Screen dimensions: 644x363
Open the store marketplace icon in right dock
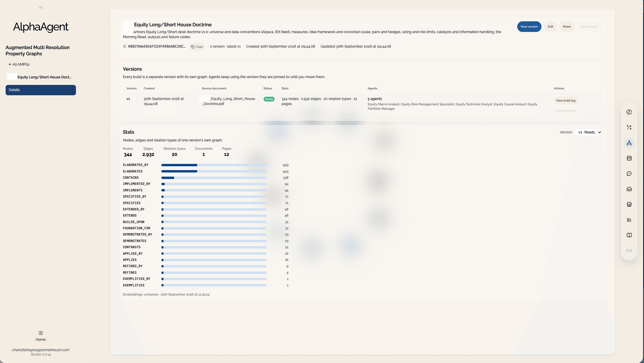[x=629, y=204]
